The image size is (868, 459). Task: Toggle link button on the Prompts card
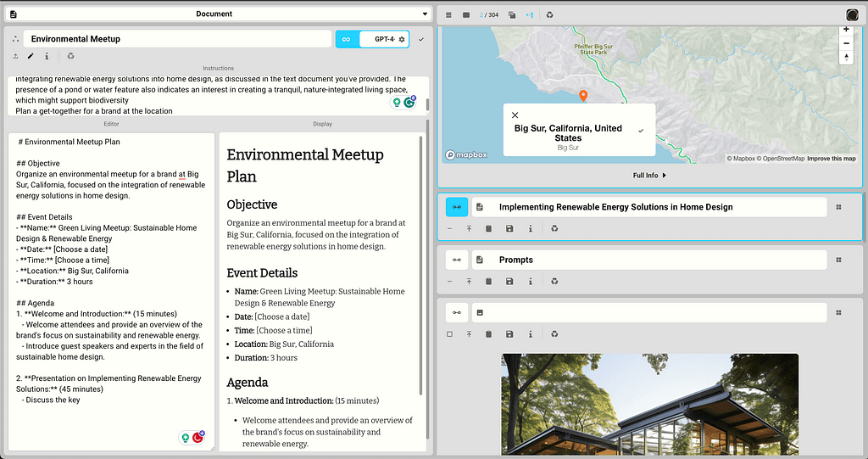(457, 260)
